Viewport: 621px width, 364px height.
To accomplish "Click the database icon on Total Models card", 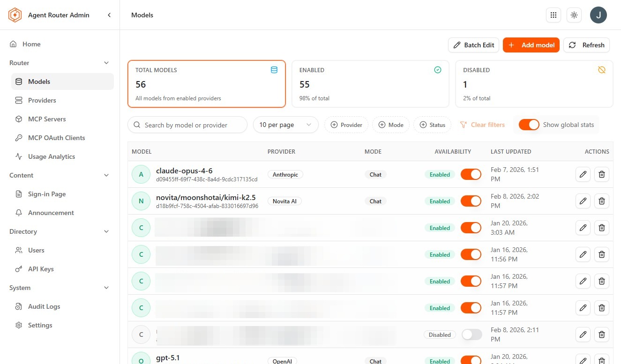I will pos(274,70).
